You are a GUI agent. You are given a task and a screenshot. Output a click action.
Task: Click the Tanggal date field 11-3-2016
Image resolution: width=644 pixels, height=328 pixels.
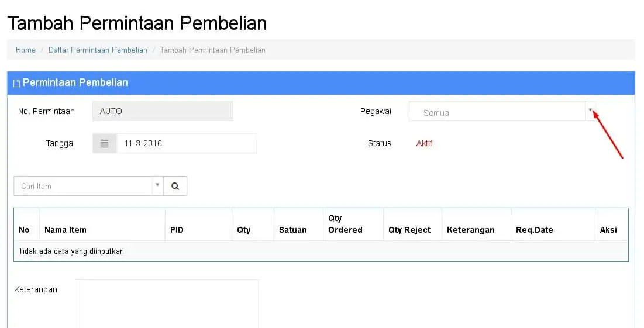coord(187,143)
